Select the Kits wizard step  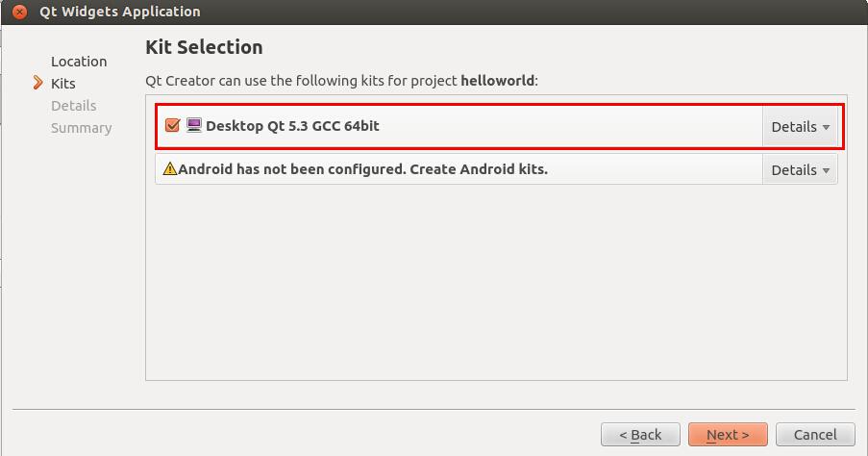coord(63,84)
